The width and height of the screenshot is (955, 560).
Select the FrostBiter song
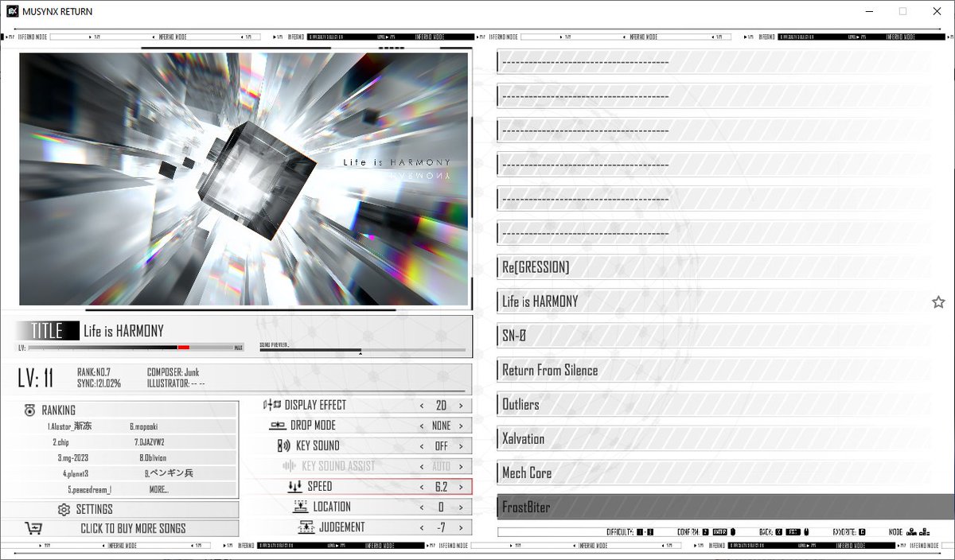726,507
